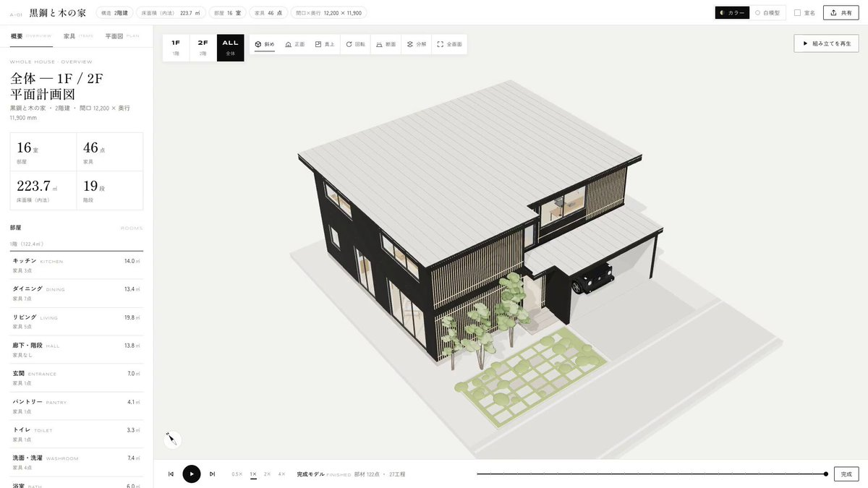Screen dimensions: 868x488
Task: Open the 家具 Items tab
Action: (x=79, y=36)
